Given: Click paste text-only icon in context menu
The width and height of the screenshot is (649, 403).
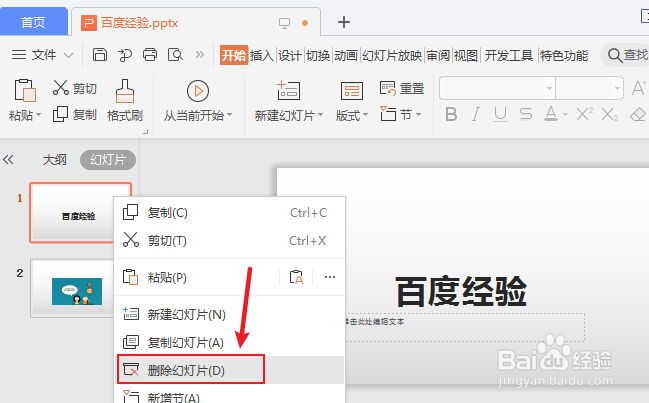Looking at the screenshot, I should 296,277.
